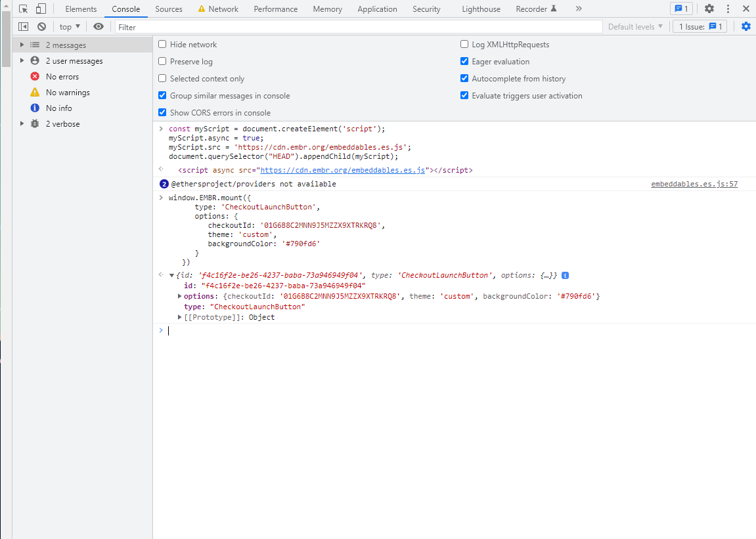756x539 pixels.
Task: Open console settings blue gear
Action: tap(746, 26)
